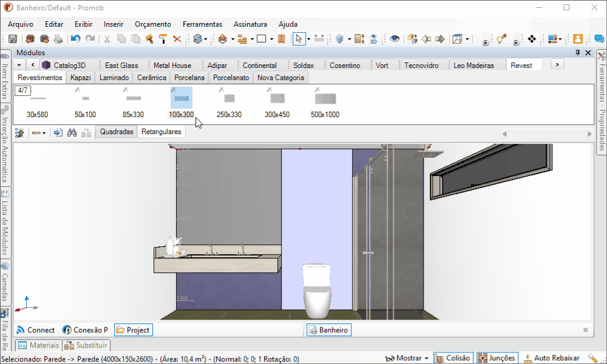Open the stacked layers icon
607x364 pixels.
[x=339, y=39]
